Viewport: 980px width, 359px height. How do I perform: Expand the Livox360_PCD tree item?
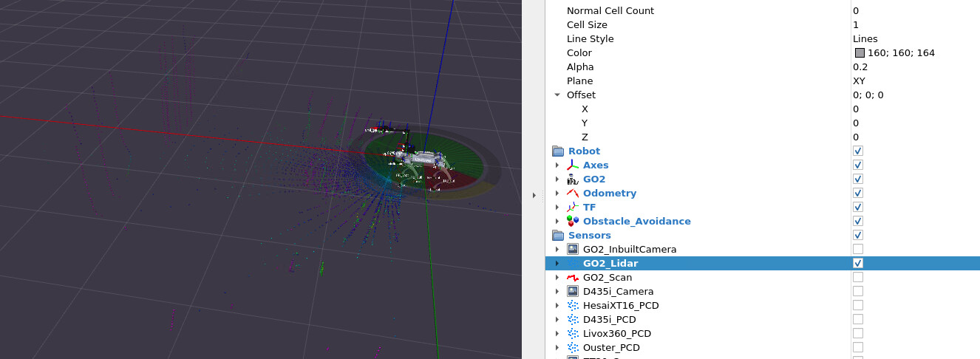pos(557,334)
